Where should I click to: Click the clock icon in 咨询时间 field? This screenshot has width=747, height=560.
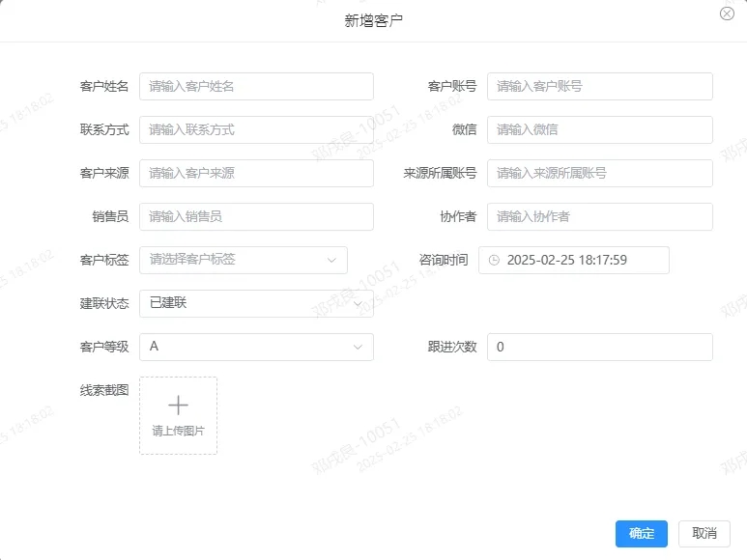click(x=494, y=261)
